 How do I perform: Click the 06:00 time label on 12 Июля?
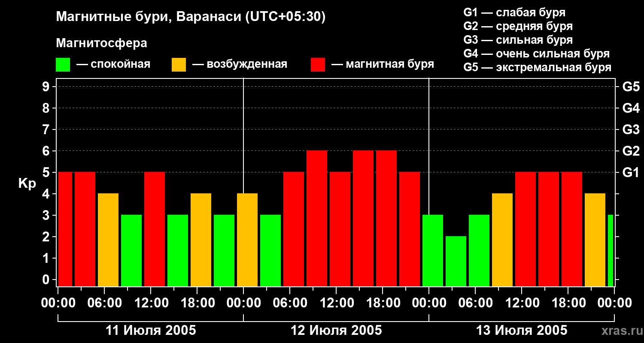point(290,303)
